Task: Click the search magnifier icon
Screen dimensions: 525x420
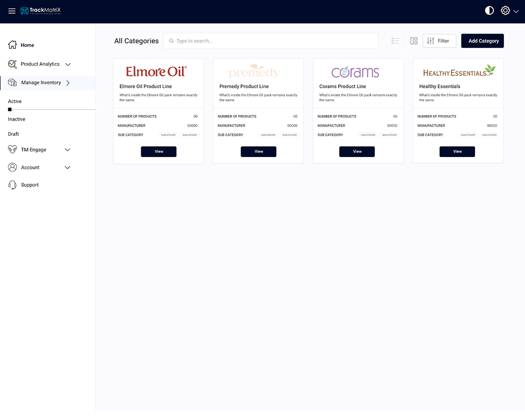Action: click(x=172, y=41)
